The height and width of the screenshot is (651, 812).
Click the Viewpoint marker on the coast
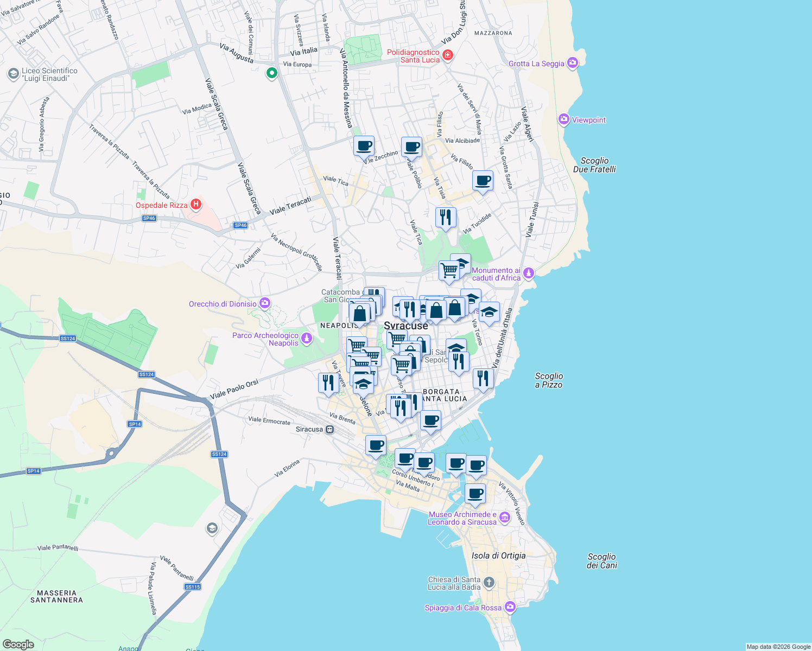coord(563,119)
